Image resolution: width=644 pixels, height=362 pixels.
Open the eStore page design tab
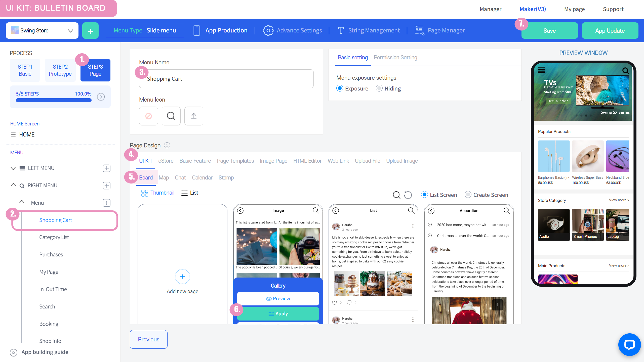[x=166, y=161]
